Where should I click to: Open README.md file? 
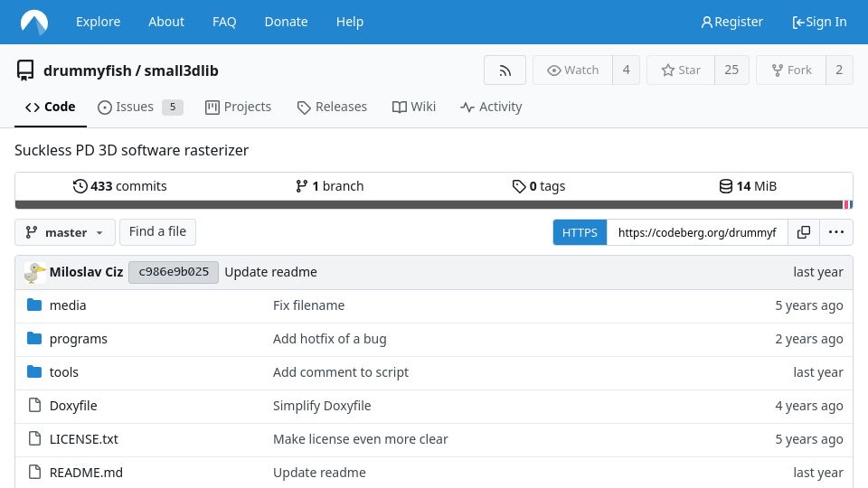(86, 472)
